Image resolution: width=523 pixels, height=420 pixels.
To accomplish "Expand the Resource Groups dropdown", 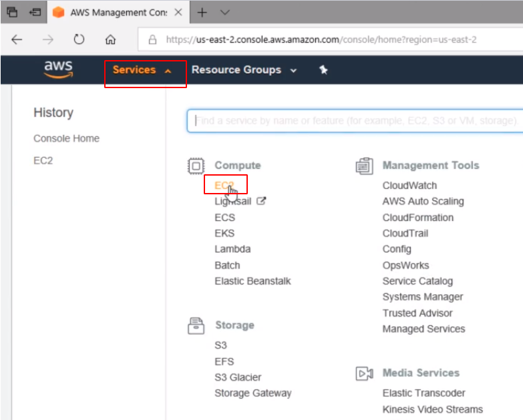I will (244, 70).
